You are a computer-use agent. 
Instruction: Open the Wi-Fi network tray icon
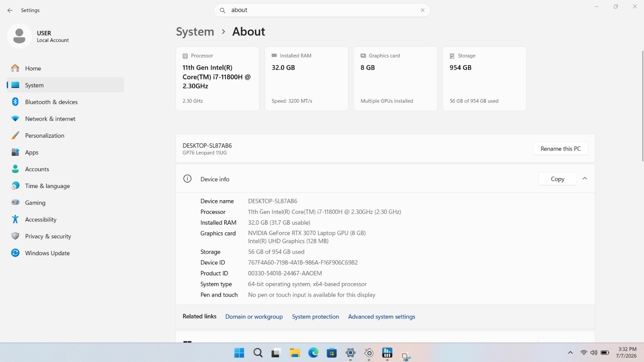coord(584,353)
